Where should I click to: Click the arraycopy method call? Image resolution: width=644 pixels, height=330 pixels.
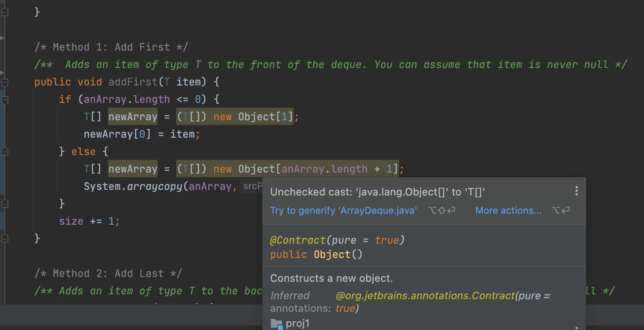coord(154,186)
